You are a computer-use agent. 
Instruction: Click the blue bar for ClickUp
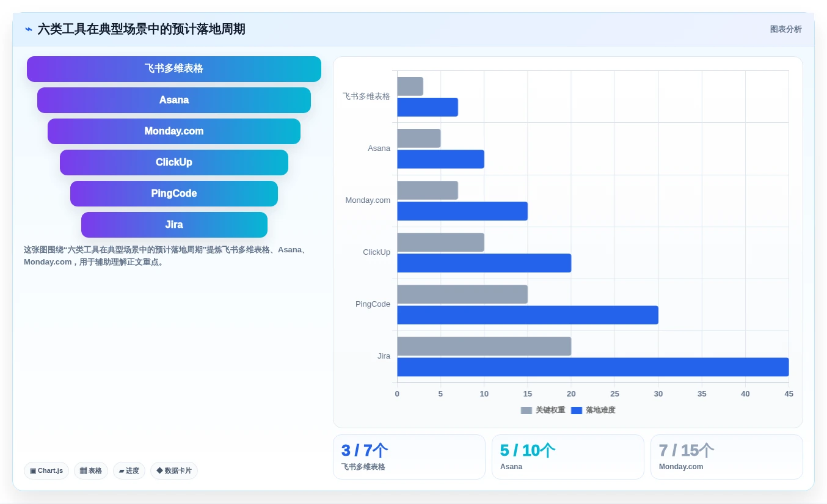click(484, 263)
